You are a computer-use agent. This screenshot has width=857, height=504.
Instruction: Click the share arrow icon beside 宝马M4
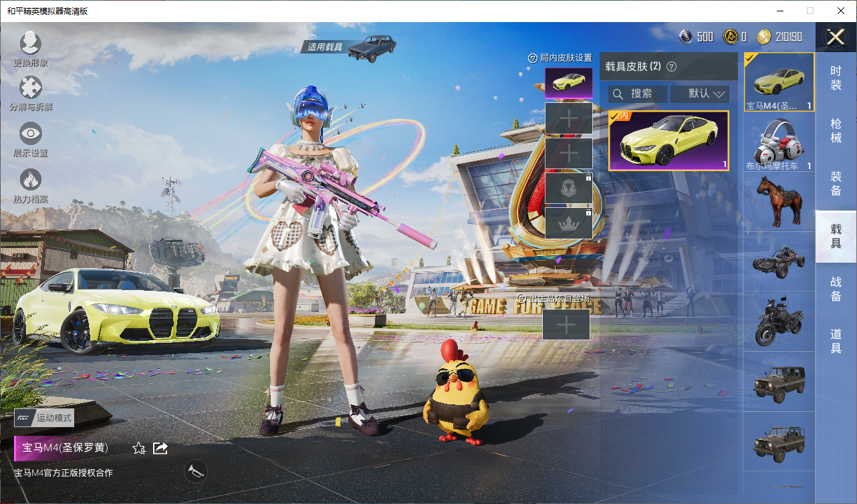(160, 448)
